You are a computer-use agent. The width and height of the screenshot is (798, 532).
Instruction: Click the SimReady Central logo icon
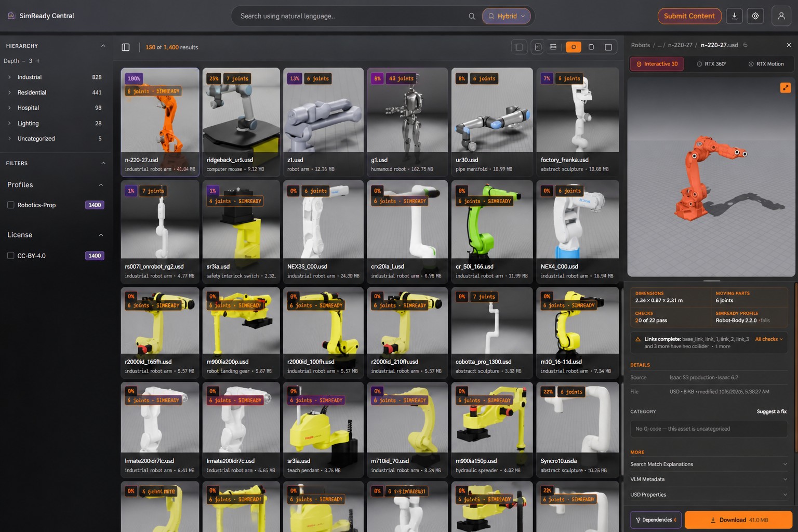click(11, 16)
